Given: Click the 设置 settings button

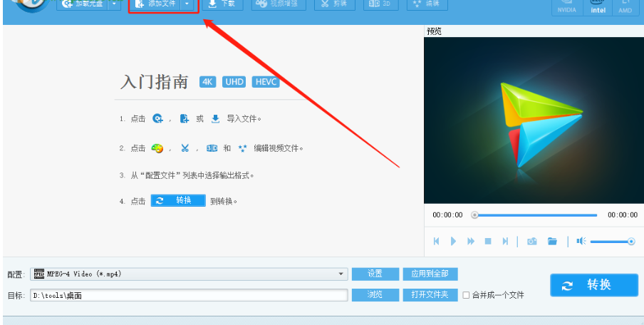Looking at the screenshot, I should 375,274.
